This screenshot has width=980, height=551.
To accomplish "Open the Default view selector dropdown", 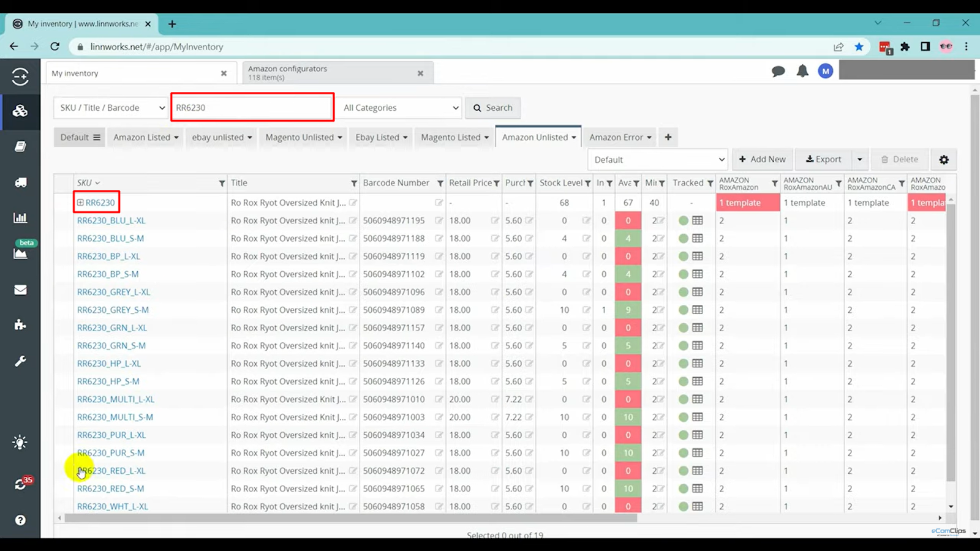I will pos(657,160).
